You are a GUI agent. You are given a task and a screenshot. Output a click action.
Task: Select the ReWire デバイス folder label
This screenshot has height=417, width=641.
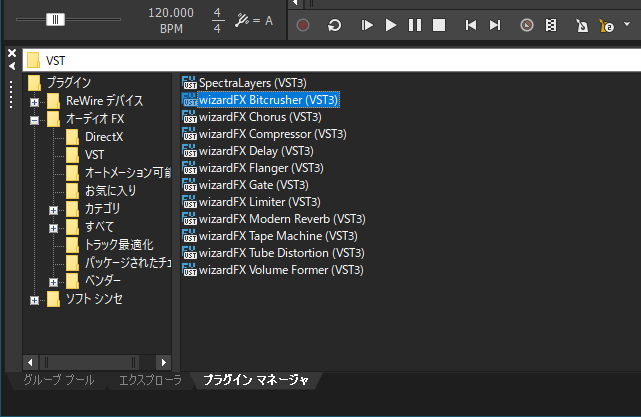pos(105,101)
